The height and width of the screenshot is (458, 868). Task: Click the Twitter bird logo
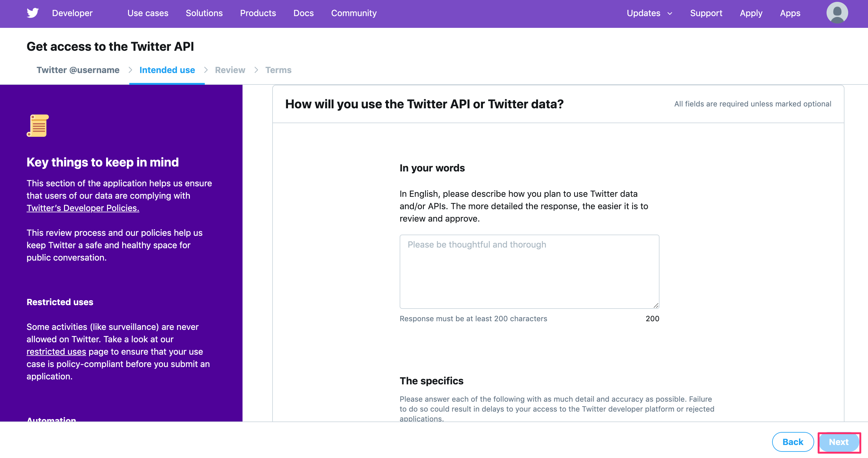click(33, 13)
